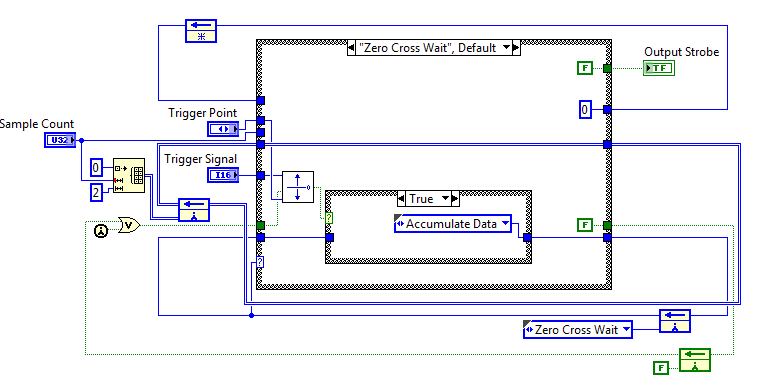Click the feedback node with asterisk initializer
Viewport: 761px width, 385px height.
(x=201, y=31)
